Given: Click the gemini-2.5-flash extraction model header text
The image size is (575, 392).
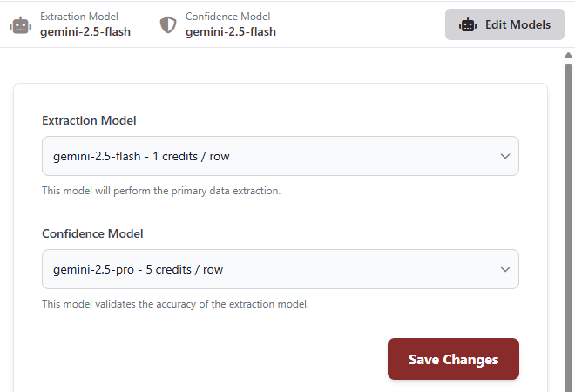Looking at the screenshot, I should [85, 32].
